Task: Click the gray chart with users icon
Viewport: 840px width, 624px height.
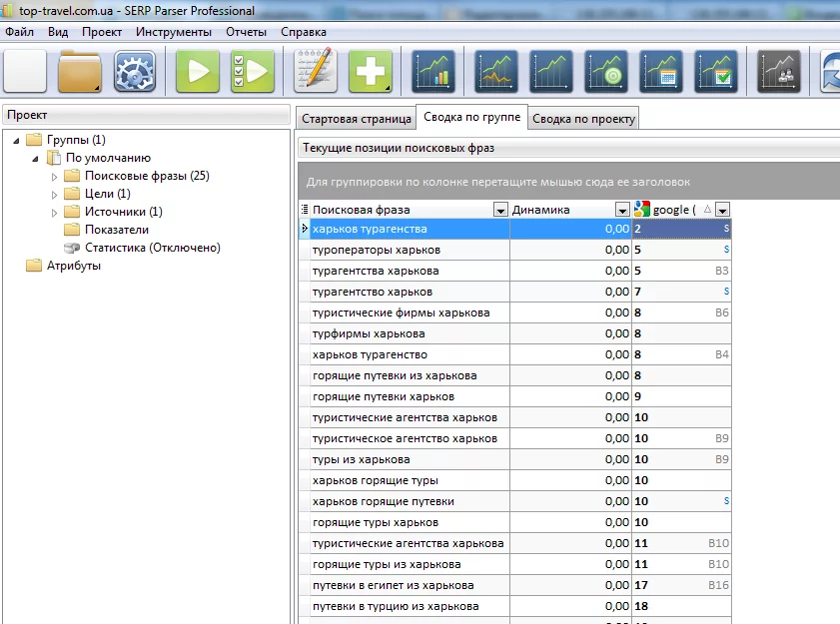Action: (779, 72)
